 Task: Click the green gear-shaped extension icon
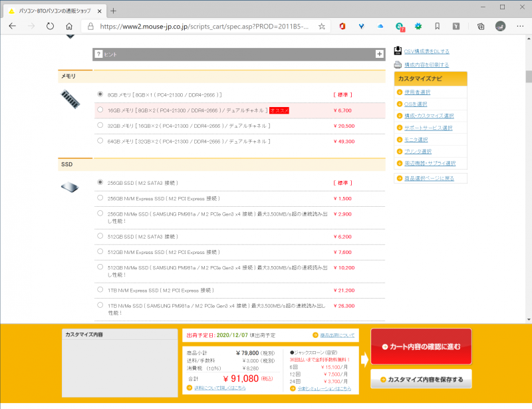(x=418, y=25)
